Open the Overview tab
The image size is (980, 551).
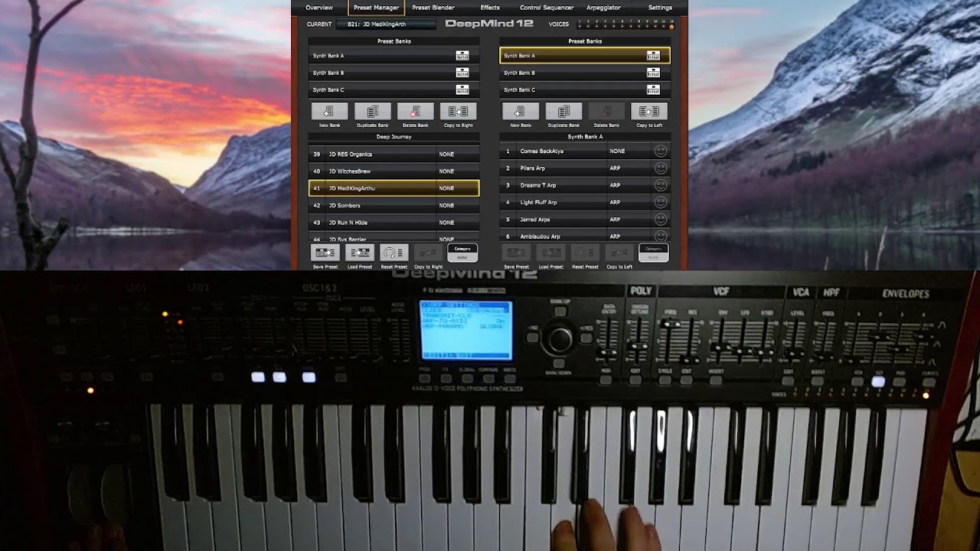[319, 8]
